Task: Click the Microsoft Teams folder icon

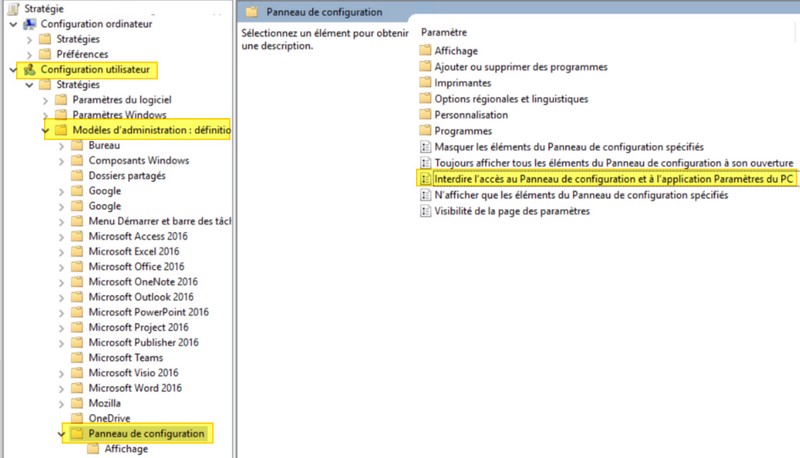Action: (78, 358)
